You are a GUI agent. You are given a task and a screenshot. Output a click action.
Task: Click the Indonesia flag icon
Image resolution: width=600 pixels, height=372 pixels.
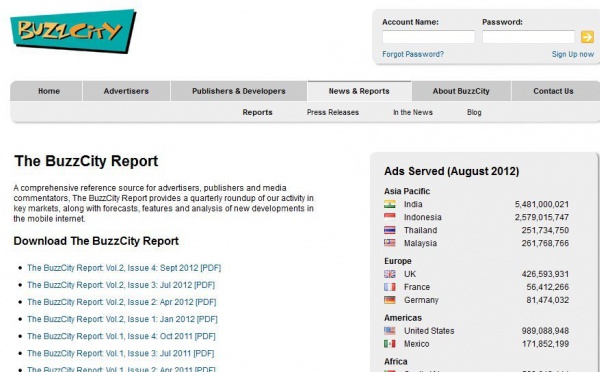point(390,217)
